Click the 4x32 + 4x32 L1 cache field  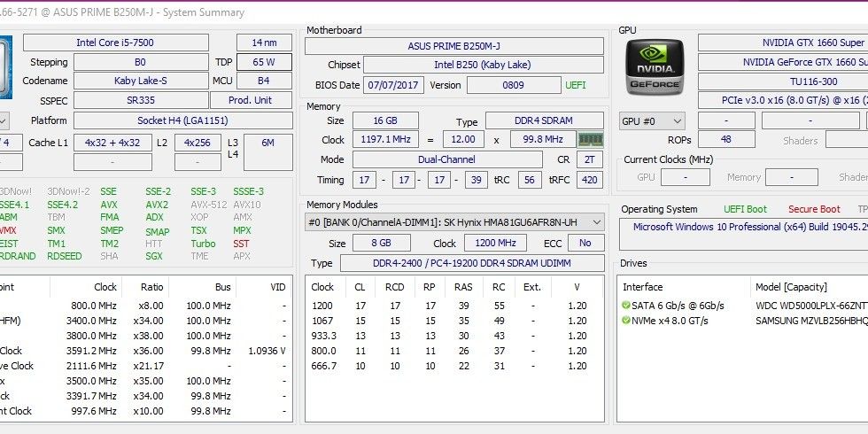[112, 143]
